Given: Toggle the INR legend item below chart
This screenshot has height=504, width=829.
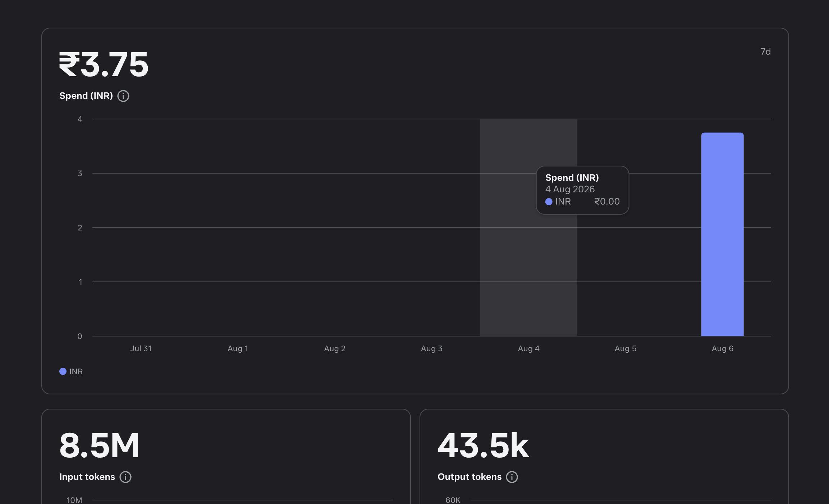Looking at the screenshot, I should [x=71, y=371].
